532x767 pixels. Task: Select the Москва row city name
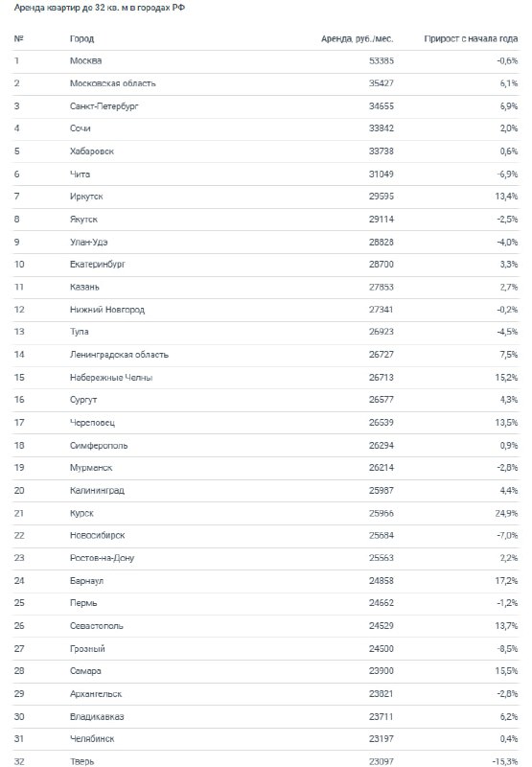[85, 61]
